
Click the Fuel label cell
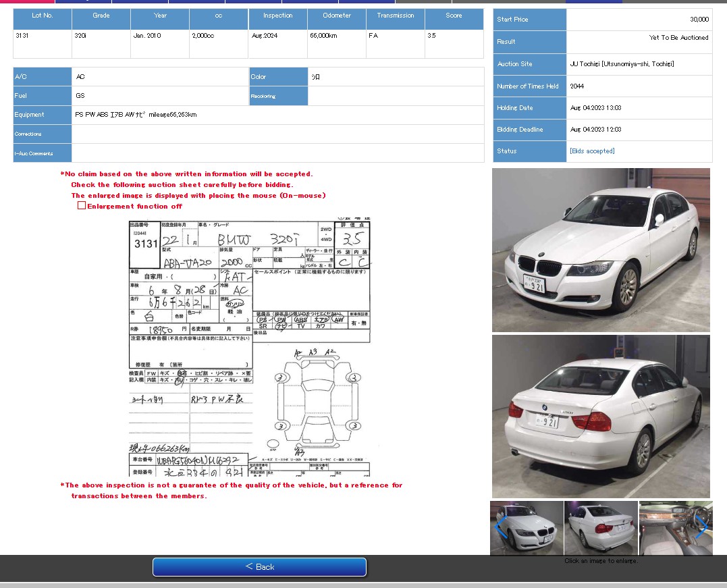43,96
